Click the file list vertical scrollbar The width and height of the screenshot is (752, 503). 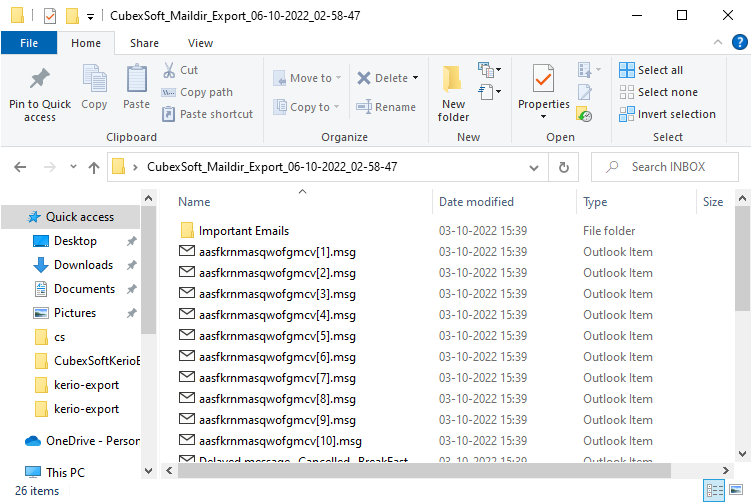(x=742, y=259)
